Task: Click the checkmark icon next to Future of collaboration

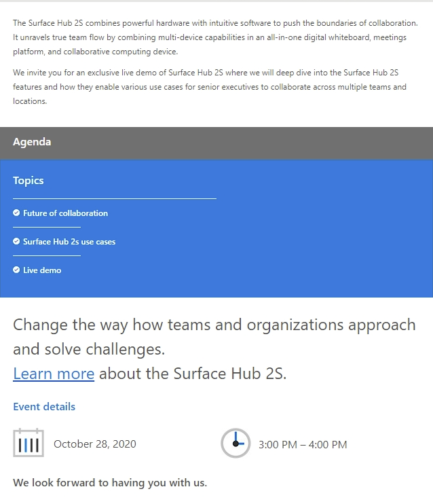Action: click(16, 213)
